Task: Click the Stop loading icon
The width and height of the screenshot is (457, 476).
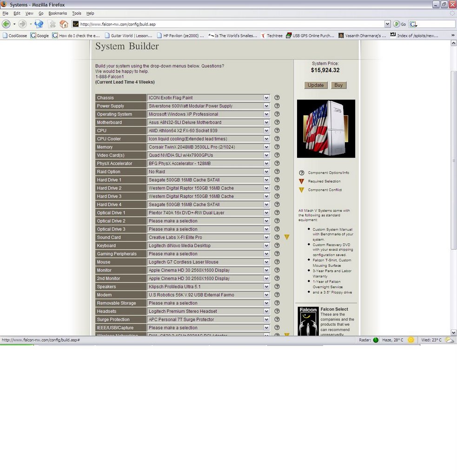Action: 53,24
